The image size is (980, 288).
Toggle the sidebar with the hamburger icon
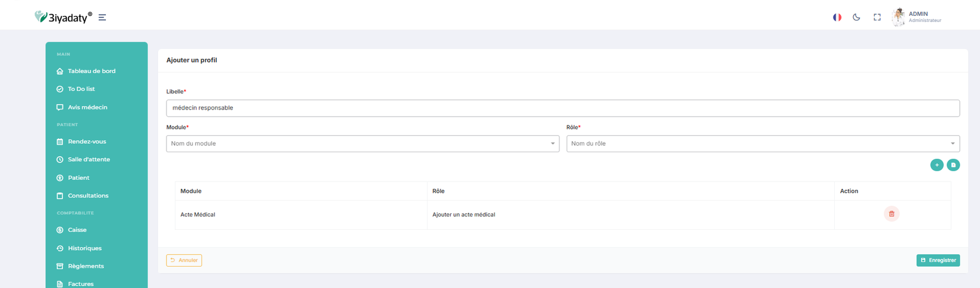102,18
